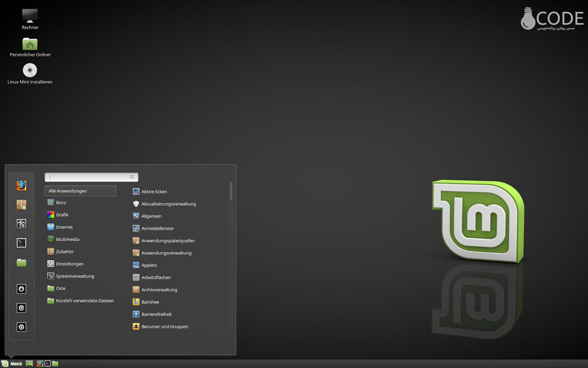Click the Menü button on the panel
This screenshot has height=368, width=588.
click(x=12, y=364)
